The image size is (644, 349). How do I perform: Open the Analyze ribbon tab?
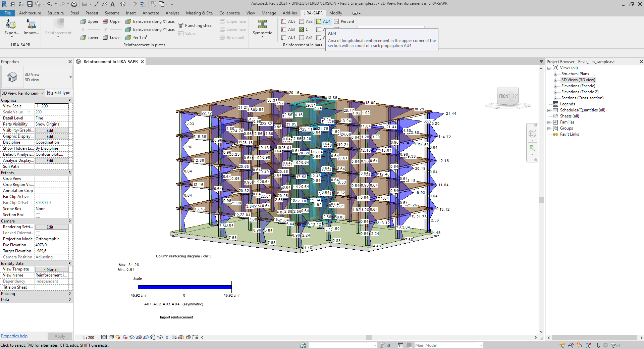pos(172,13)
